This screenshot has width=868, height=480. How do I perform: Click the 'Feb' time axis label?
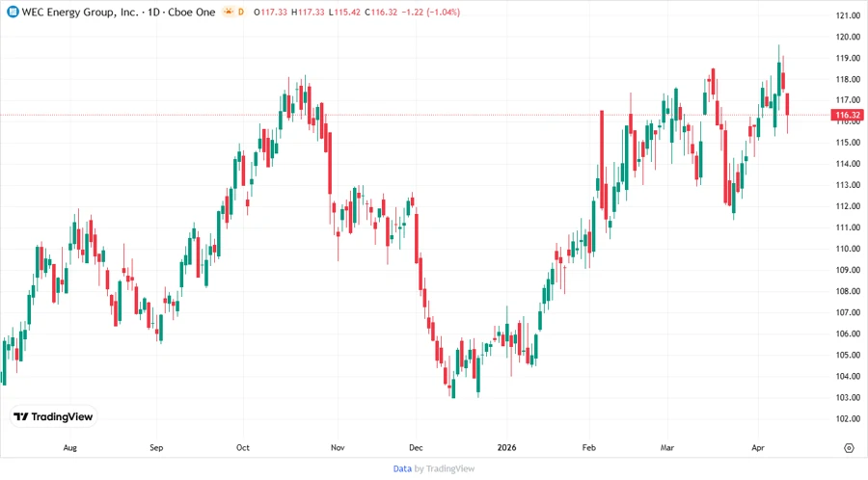(589, 447)
